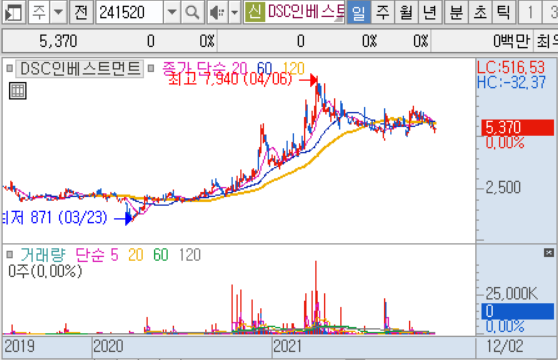Click the volume 60 average label
Viewport: 558px width, 360px height.
161,255
